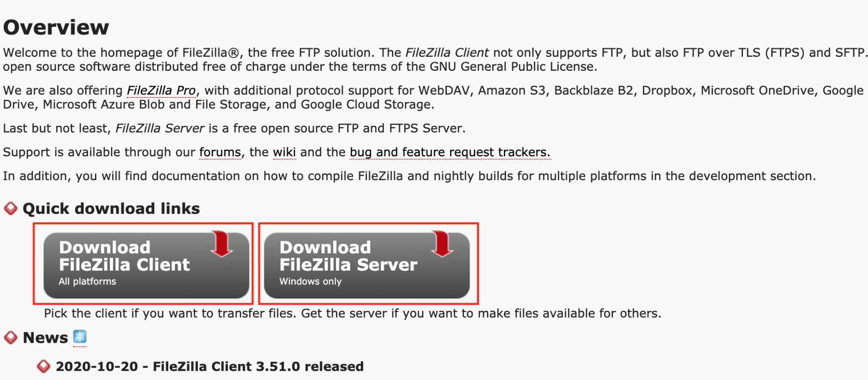Screen dimensions: 868x380
Task: Open the FileZilla Pro link
Action: pos(161,90)
